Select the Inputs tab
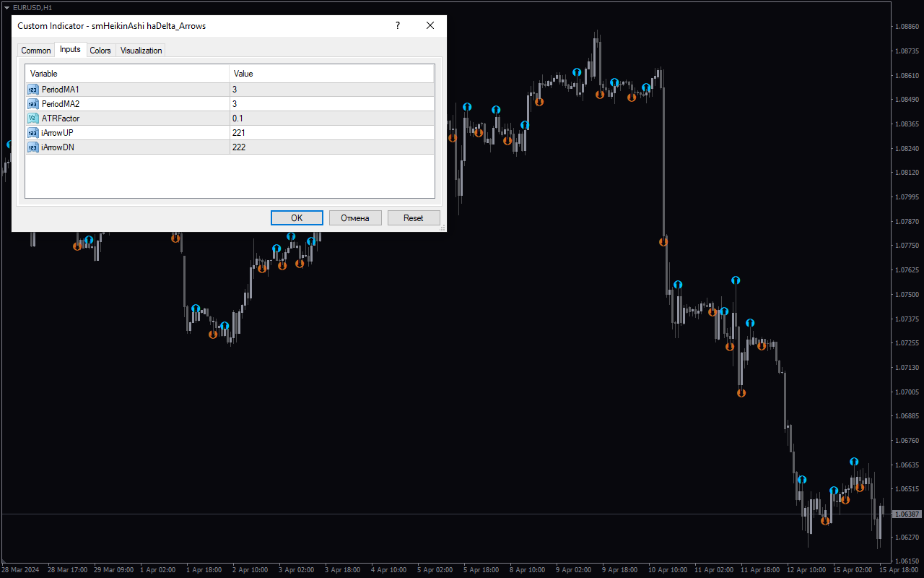 point(70,49)
